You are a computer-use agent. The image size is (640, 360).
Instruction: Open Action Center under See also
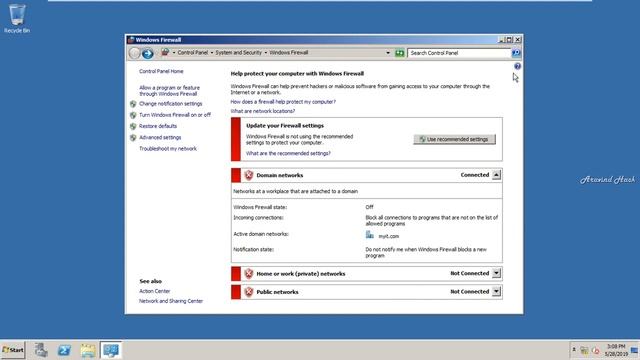click(x=154, y=291)
